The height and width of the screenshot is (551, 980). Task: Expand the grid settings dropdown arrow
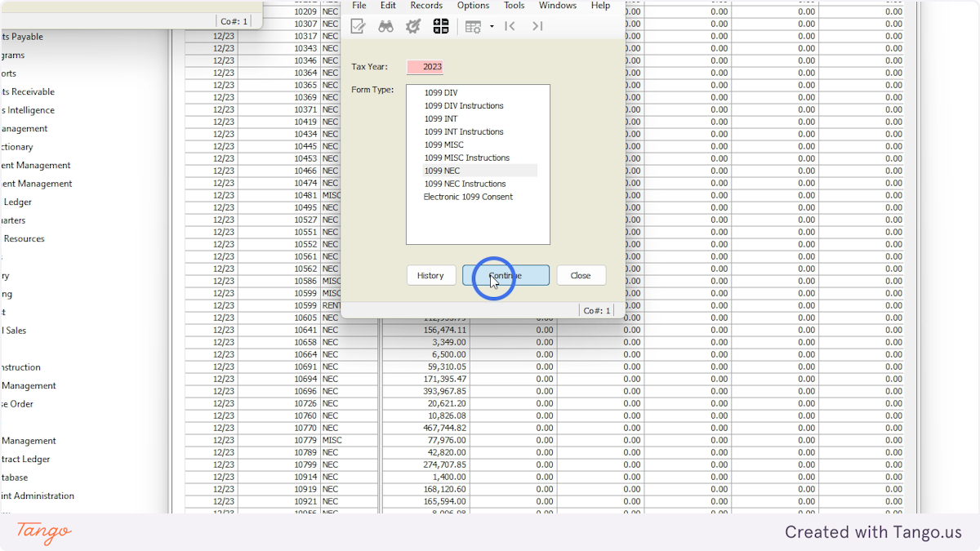click(492, 26)
